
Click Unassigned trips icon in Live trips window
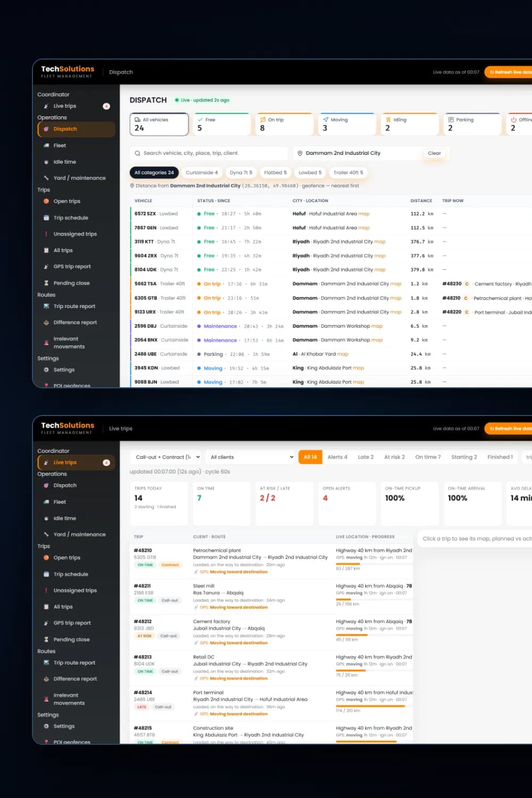point(46,591)
